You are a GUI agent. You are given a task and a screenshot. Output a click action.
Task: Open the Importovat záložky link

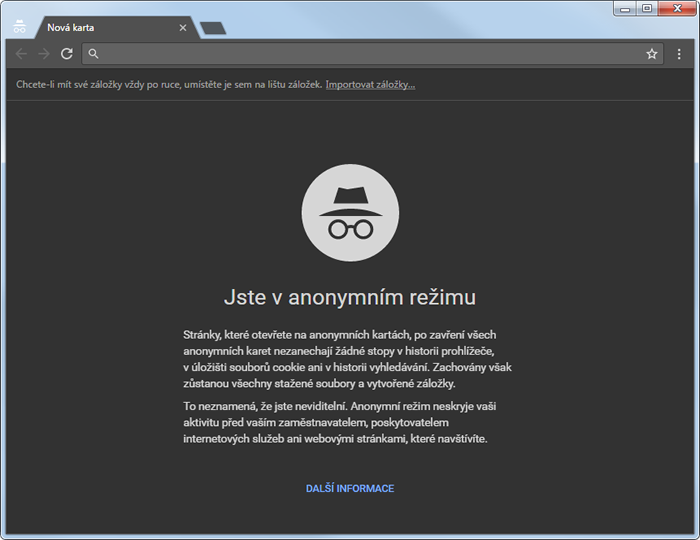click(x=370, y=84)
